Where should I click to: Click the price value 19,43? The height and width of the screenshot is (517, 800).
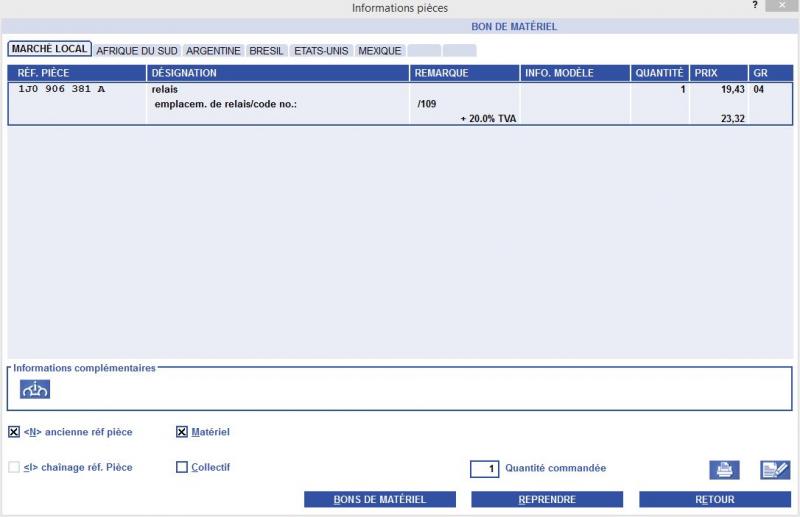point(733,89)
